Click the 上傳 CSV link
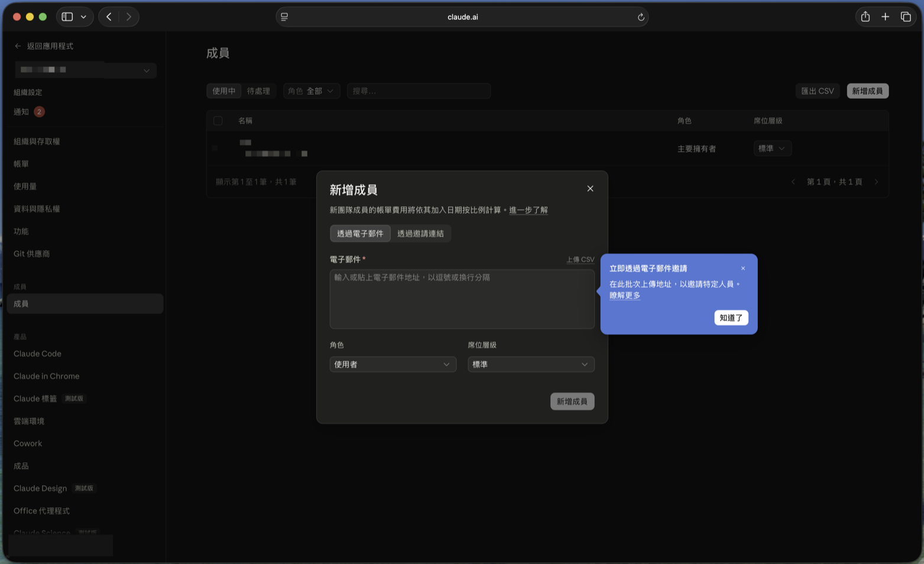The width and height of the screenshot is (924, 564). point(581,260)
